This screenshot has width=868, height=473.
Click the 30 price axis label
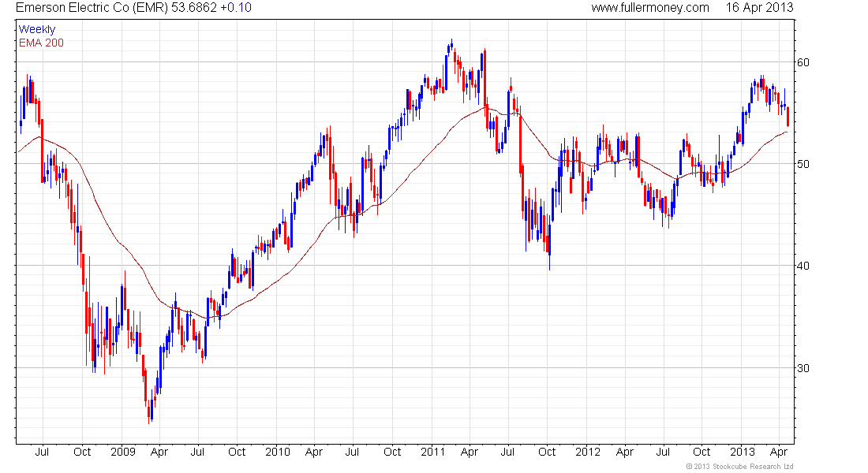pyautogui.click(x=803, y=368)
